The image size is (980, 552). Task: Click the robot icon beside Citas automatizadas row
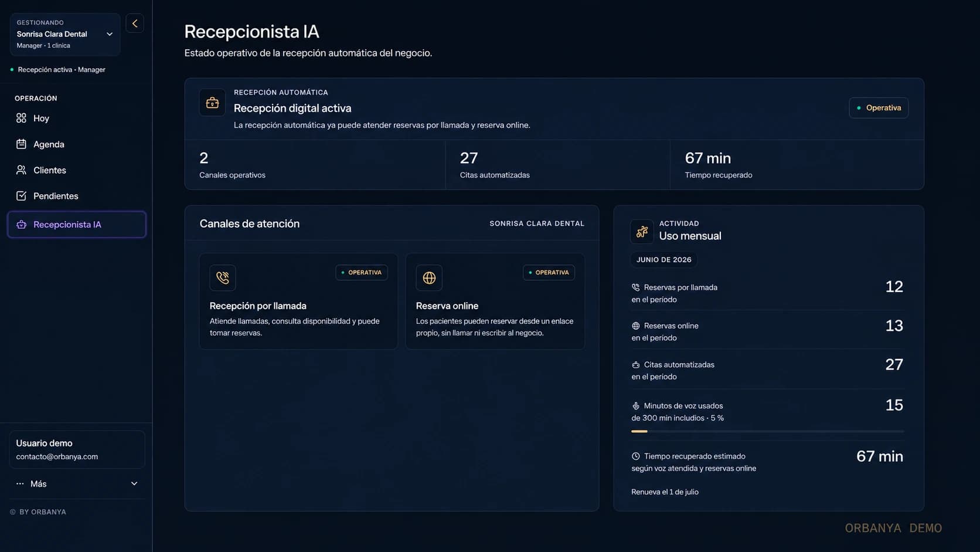pos(635,365)
